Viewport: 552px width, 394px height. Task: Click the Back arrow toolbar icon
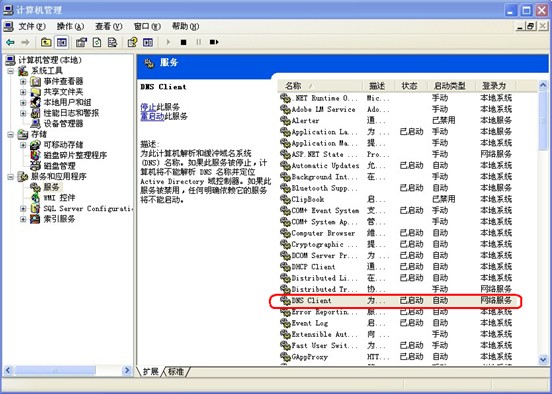10,42
